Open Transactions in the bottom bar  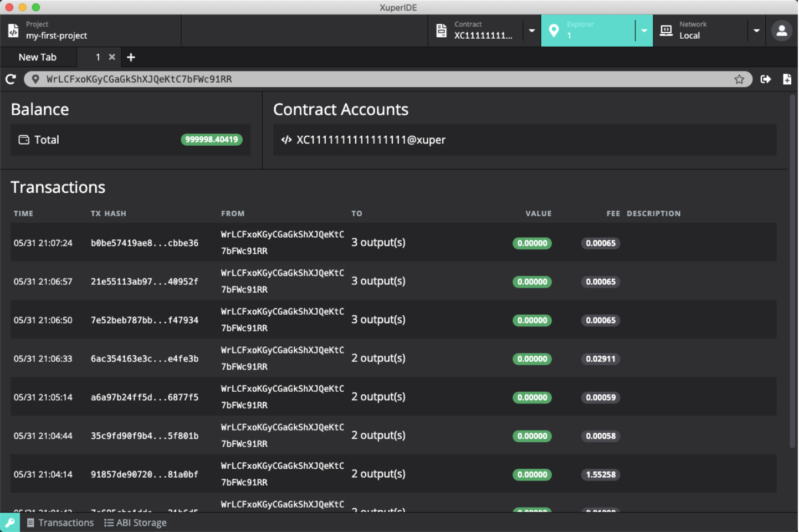60,523
